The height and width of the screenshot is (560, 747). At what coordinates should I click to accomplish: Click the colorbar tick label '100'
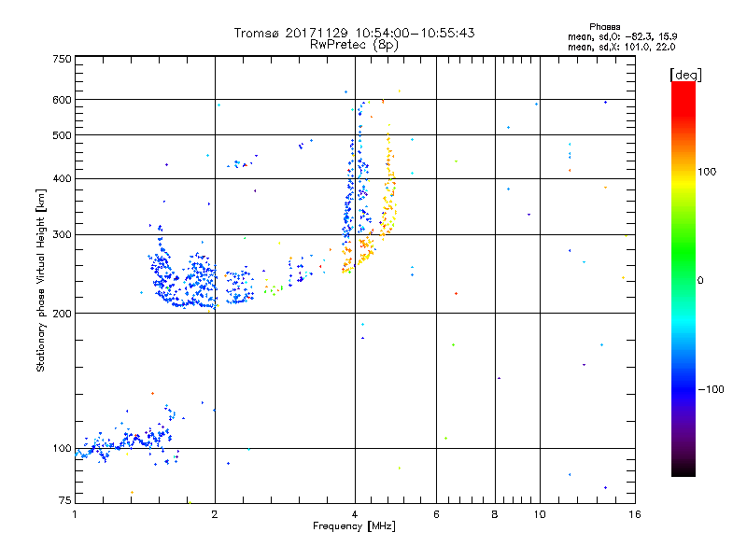tap(707, 172)
